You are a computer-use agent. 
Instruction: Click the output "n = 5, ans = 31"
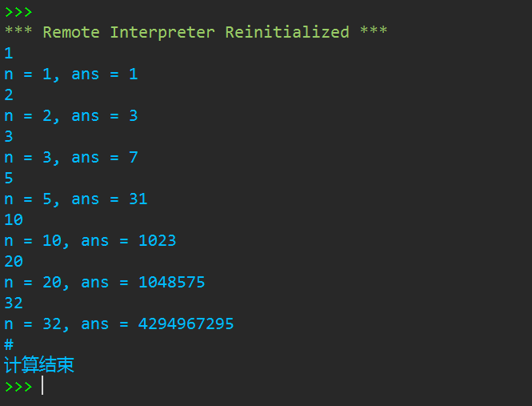75,199
